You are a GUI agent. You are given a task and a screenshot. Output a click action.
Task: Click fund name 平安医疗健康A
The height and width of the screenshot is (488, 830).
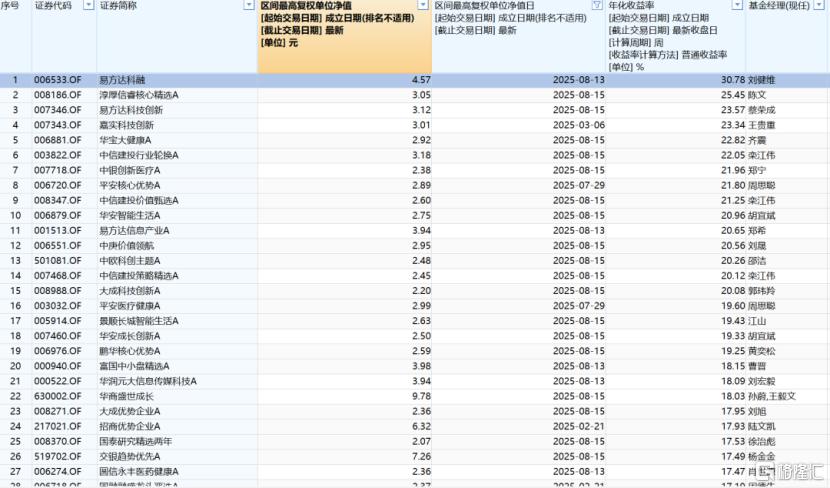coord(130,306)
